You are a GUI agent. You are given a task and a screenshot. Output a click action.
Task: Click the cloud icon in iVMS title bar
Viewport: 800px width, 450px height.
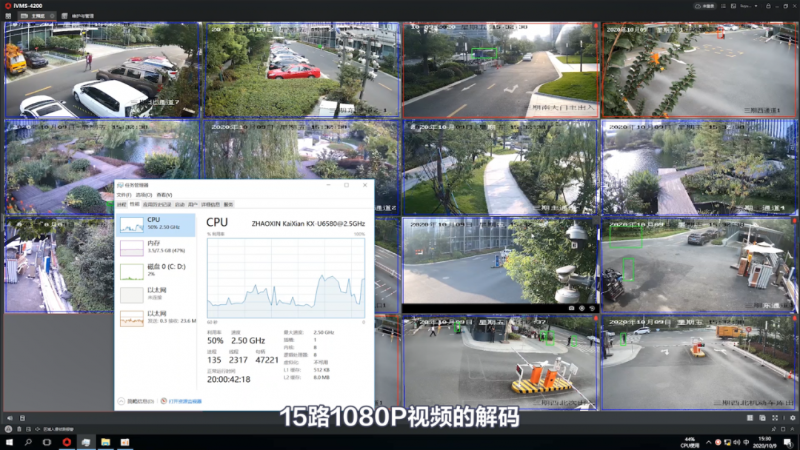click(697, 6)
